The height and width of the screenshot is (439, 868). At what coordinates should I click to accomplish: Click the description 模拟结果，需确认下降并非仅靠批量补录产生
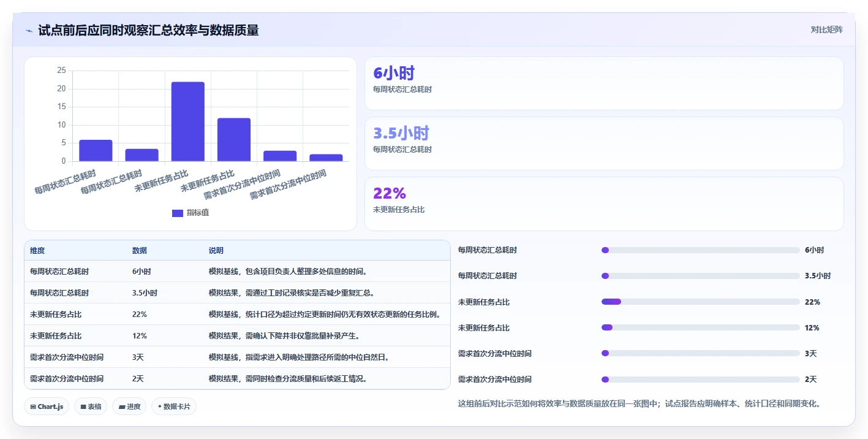(284, 336)
